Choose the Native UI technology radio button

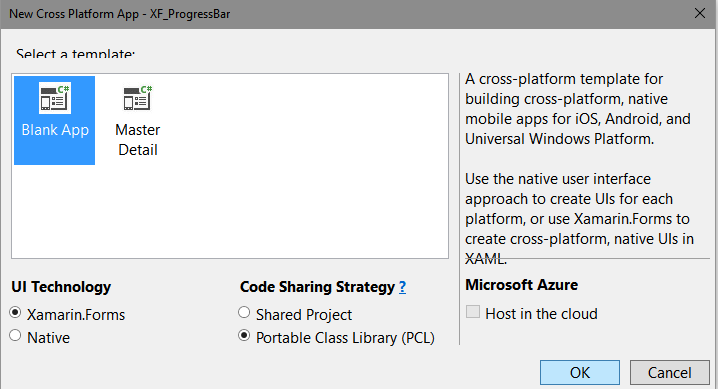[x=15, y=336]
